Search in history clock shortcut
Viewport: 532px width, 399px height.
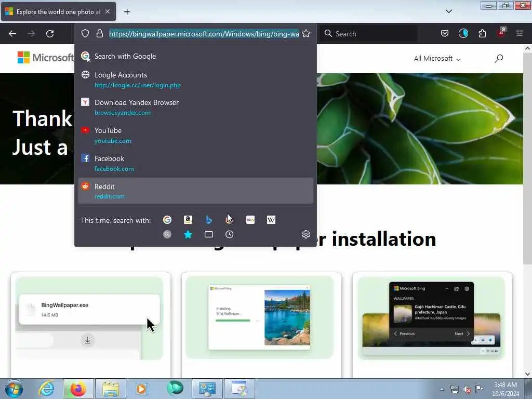[229, 234]
